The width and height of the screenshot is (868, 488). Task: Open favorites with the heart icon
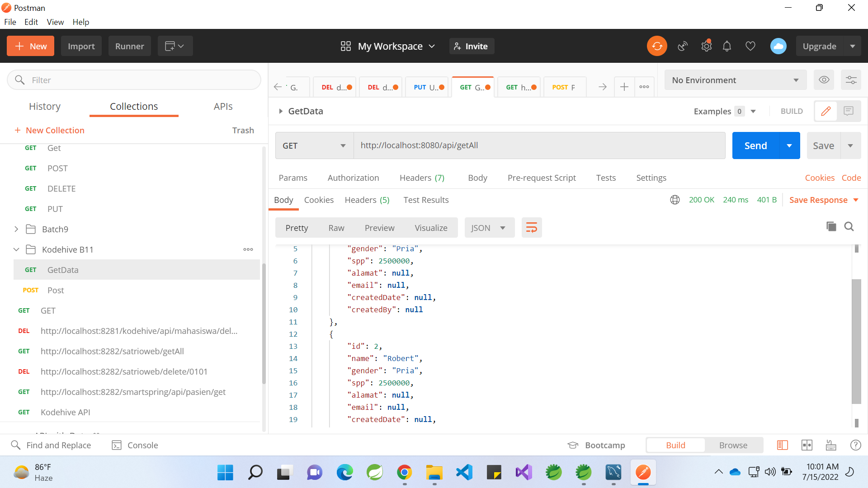(x=750, y=46)
